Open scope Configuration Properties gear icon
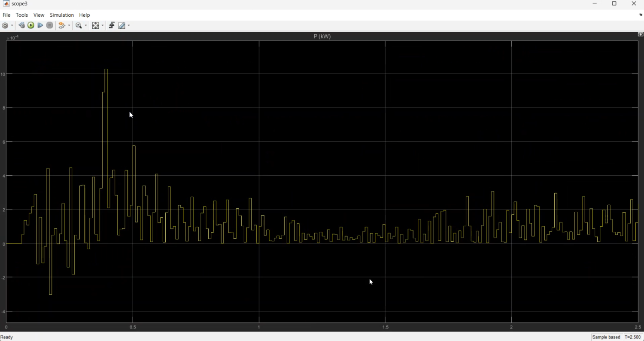 point(5,26)
